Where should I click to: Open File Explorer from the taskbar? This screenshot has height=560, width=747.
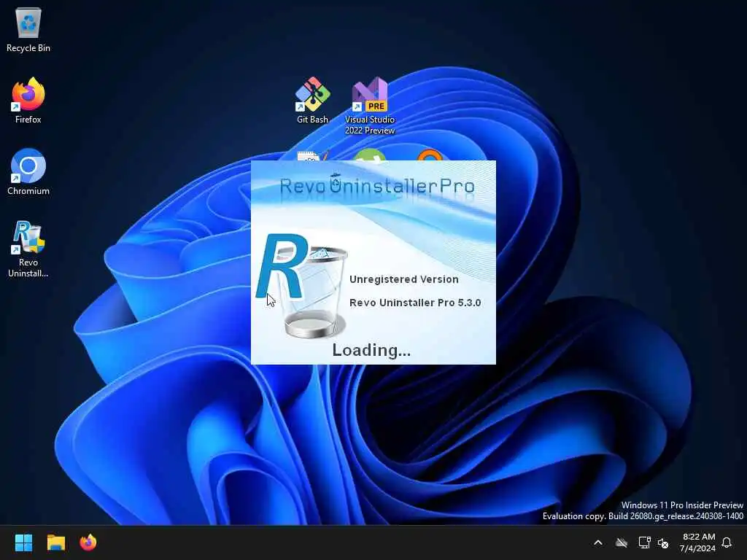point(55,542)
